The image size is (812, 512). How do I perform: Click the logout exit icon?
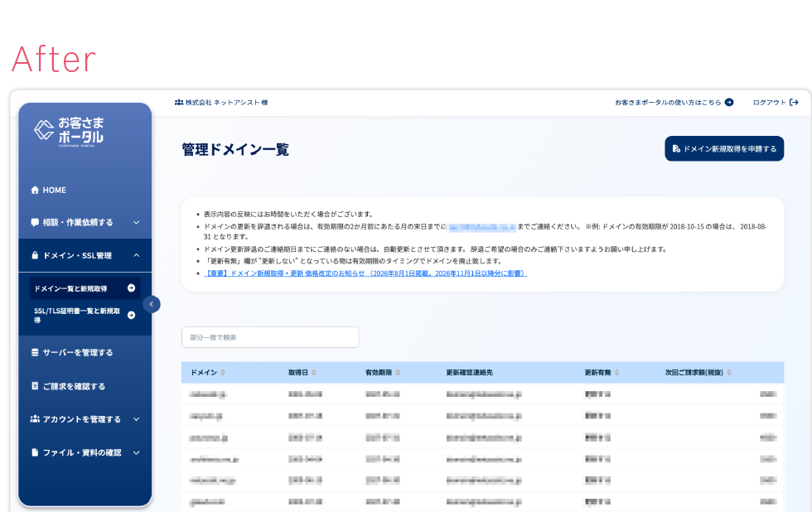pos(794,103)
